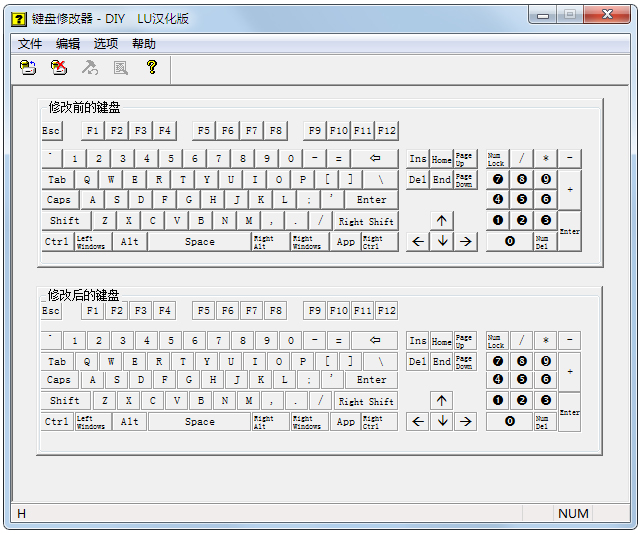Open the 编辑 menu
641x534 pixels.
point(68,43)
